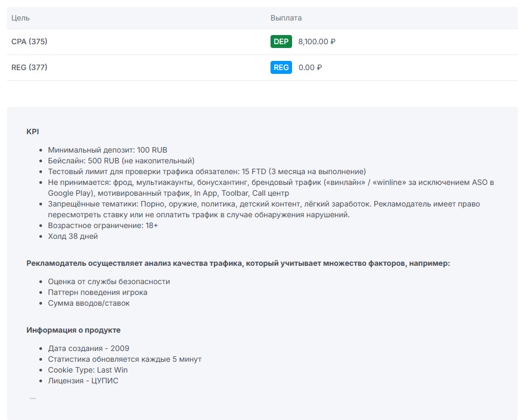Click the Статистика обновляется каждые 5 минут line

(x=124, y=359)
